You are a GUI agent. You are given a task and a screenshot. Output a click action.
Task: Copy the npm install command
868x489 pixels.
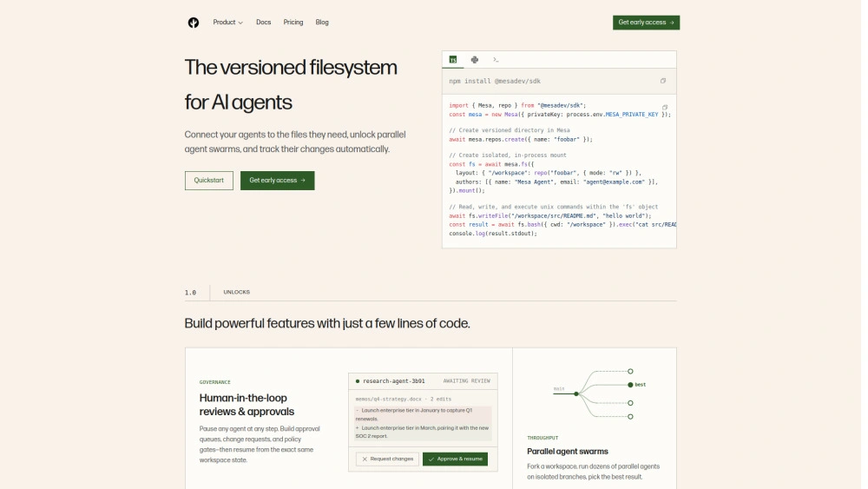(662, 81)
